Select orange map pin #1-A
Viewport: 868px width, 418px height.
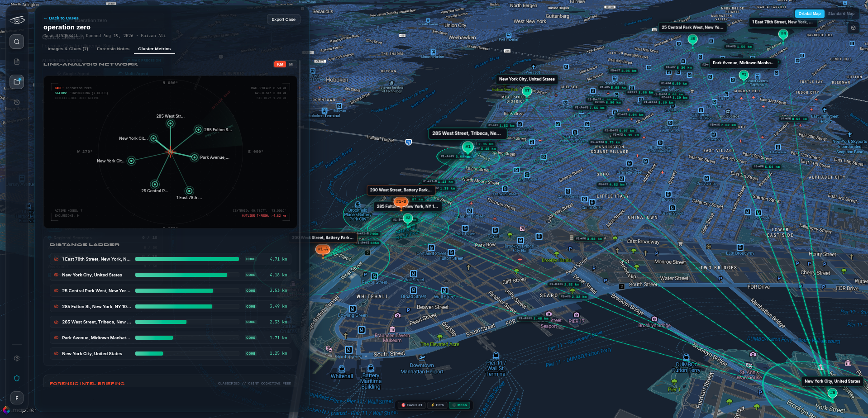click(x=323, y=249)
